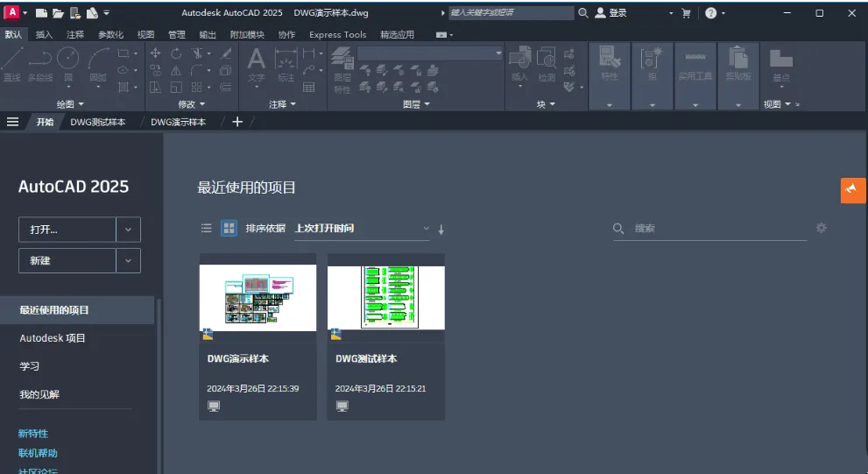Screen dimensions: 868x474
Task: Open the 联机帮助 link
Action: pyautogui.click(x=38, y=453)
